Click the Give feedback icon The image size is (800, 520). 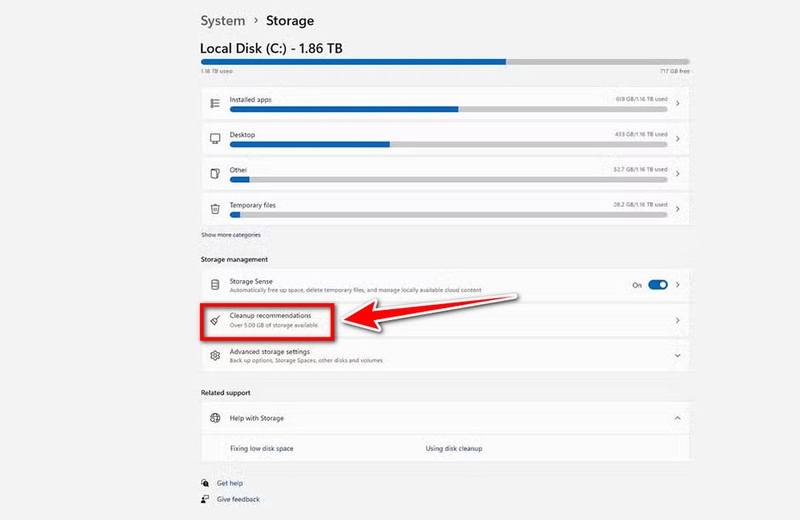205,499
